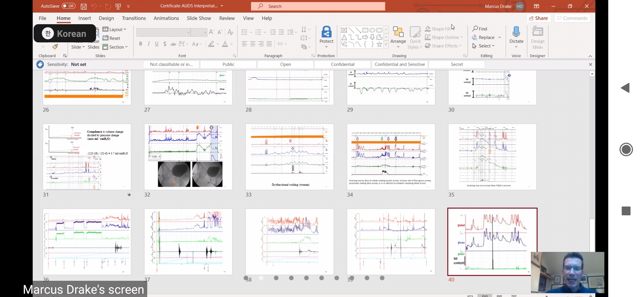Screen dimensions: 644x297
Task: Select slide 33 Dysfunctional voiding thumbnail
Action: (x=290, y=157)
